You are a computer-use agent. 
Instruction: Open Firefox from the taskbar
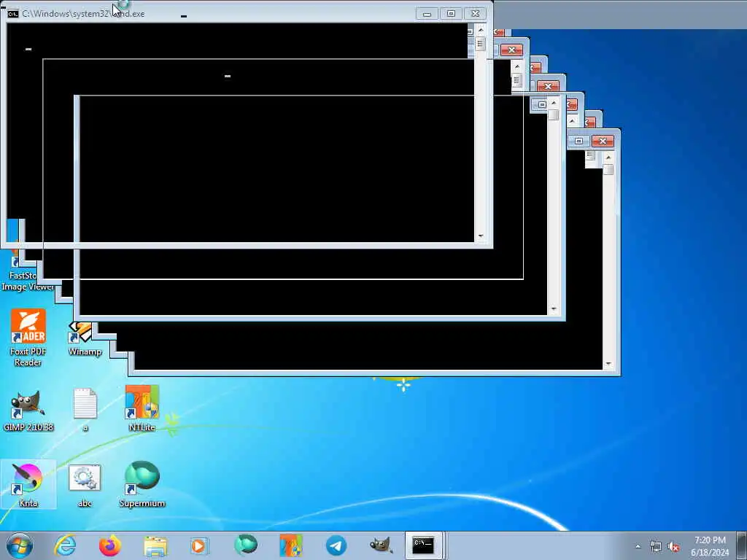[x=109, y=545]
